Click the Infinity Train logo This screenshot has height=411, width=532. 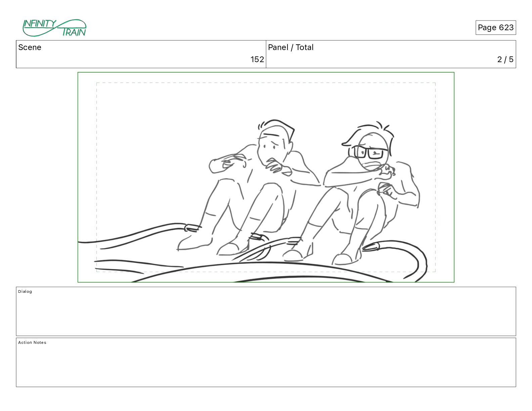click(x=54, y=28)
